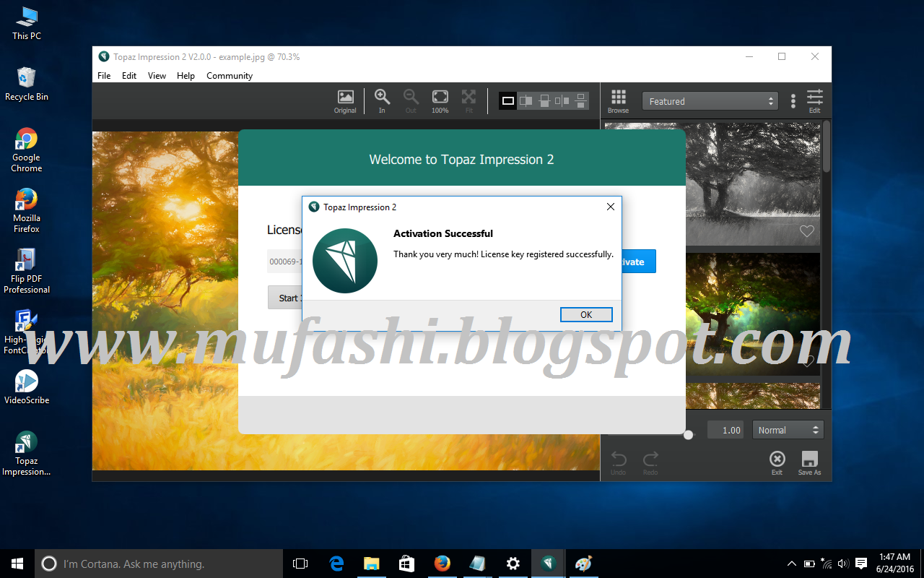Open Paint from the taskbar
The height and width of the screenshot is (578, 924).
pyautogui.click(x=583, y=564)
